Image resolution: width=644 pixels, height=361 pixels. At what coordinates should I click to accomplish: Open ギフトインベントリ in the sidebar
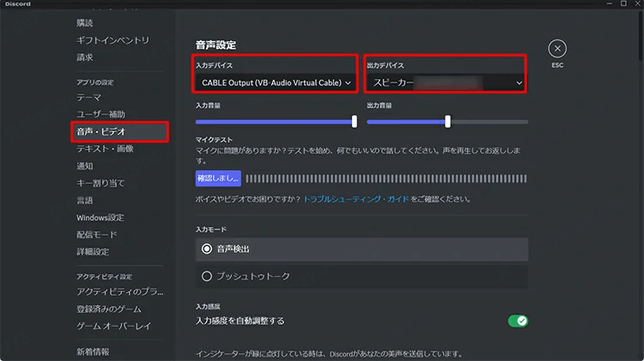(113, 40)
